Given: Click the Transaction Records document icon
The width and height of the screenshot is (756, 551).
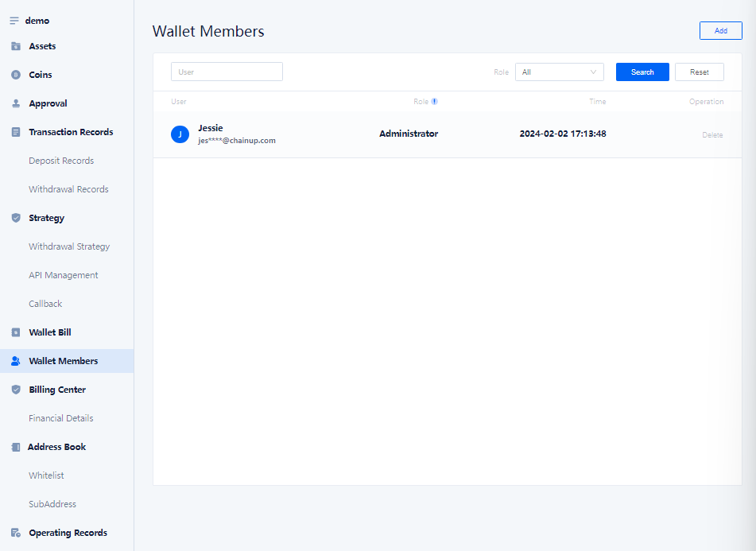Looking at the screenshot, I should pos(16,132).
